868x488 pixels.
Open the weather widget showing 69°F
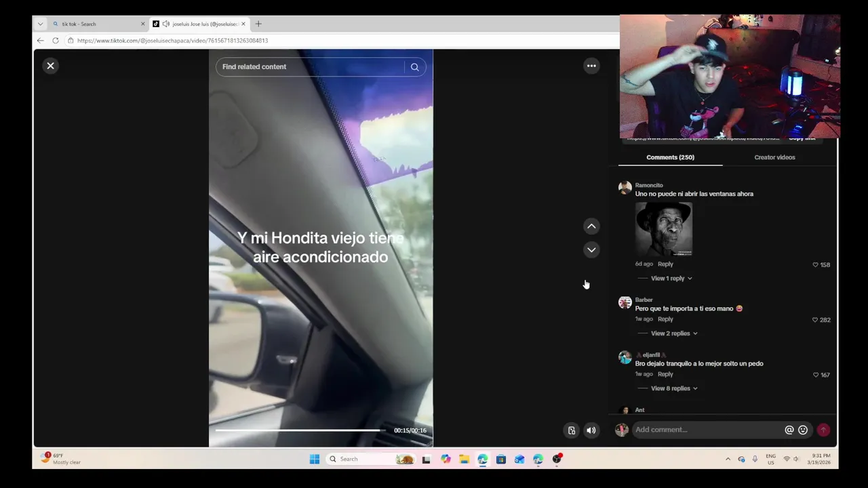tap(60, 459)
